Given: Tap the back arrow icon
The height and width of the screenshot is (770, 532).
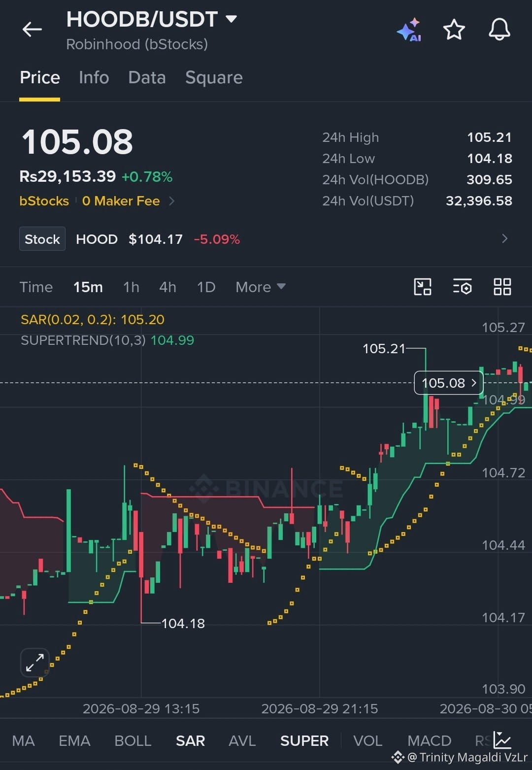Looking at the screenshot, I should pyautogui.click(x=32, y=30).
